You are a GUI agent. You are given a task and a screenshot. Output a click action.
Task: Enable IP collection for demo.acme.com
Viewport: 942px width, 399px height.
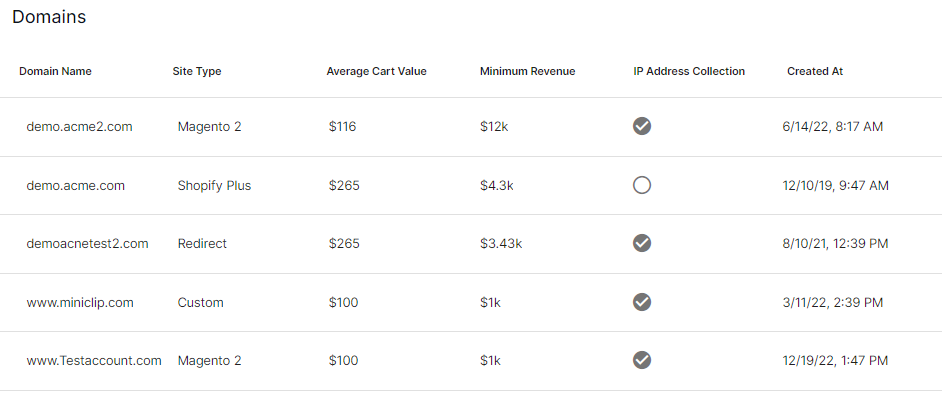coord(642,185)
